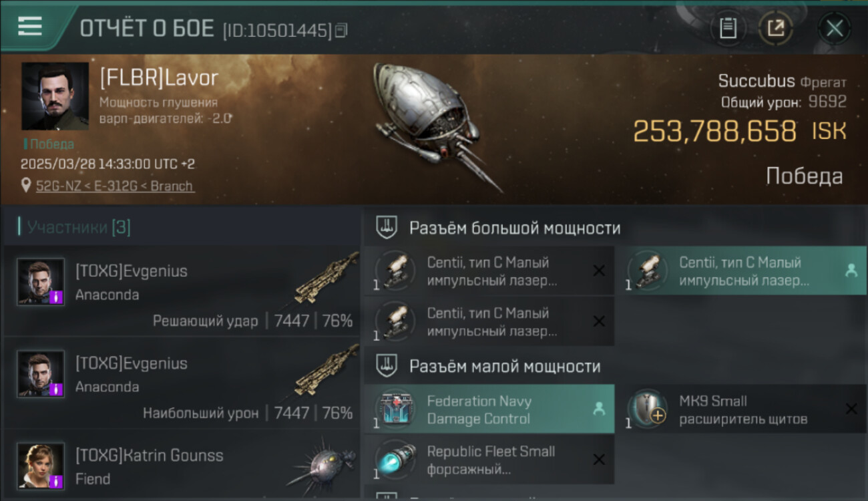The height and width of the screenshot is (501, 868).
Task: Select the highlighted Centii pulse laser module
Action: pos(741,271)
